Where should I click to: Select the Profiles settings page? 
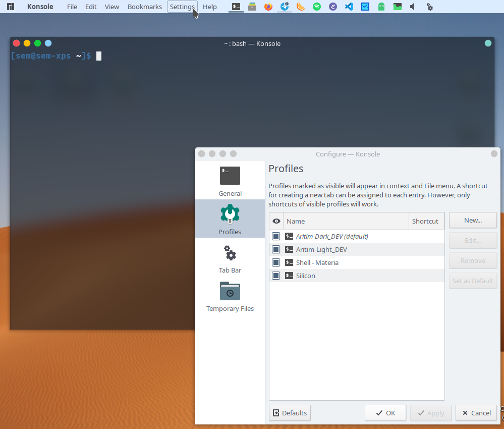(x=230, y=219)
